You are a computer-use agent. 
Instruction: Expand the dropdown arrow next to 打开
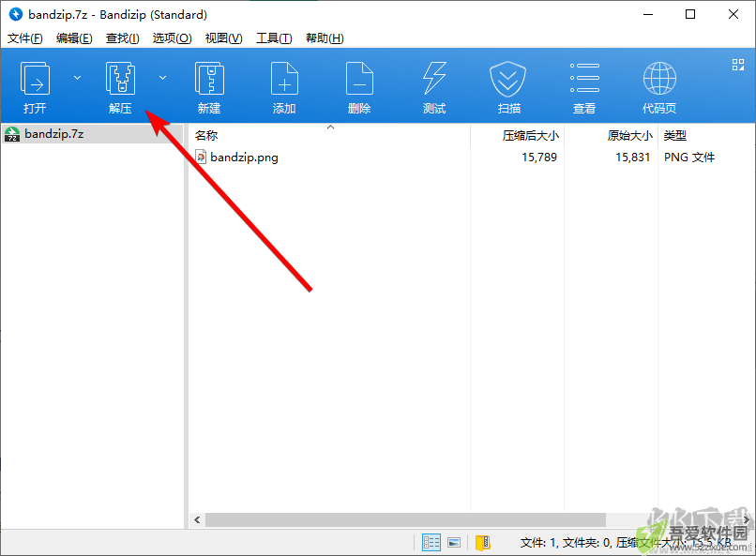77,78
